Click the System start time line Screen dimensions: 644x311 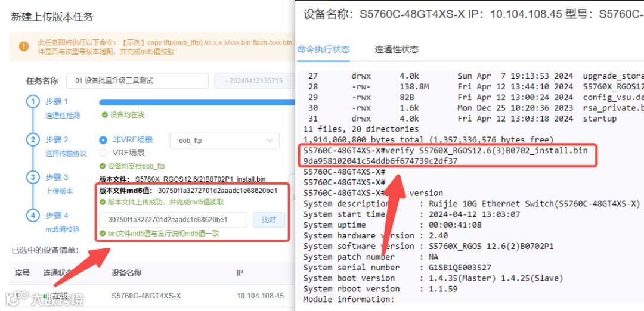pyautogui.click(x=411, y=214)
